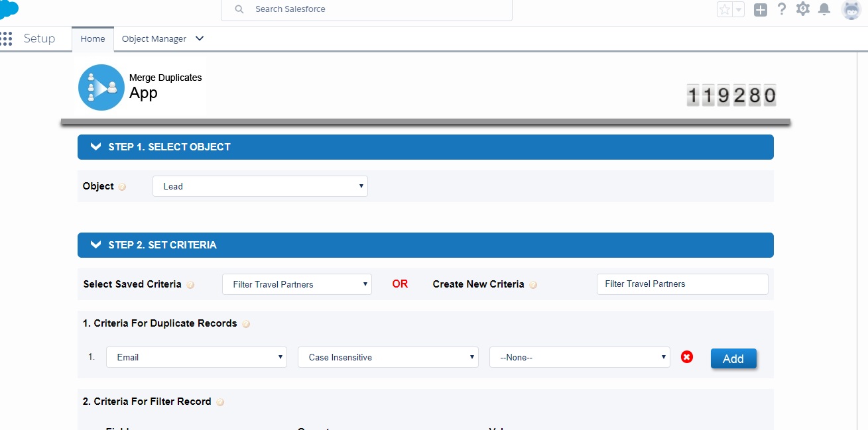Click the Merge Duplicates app logo

[x=101, y=87]
